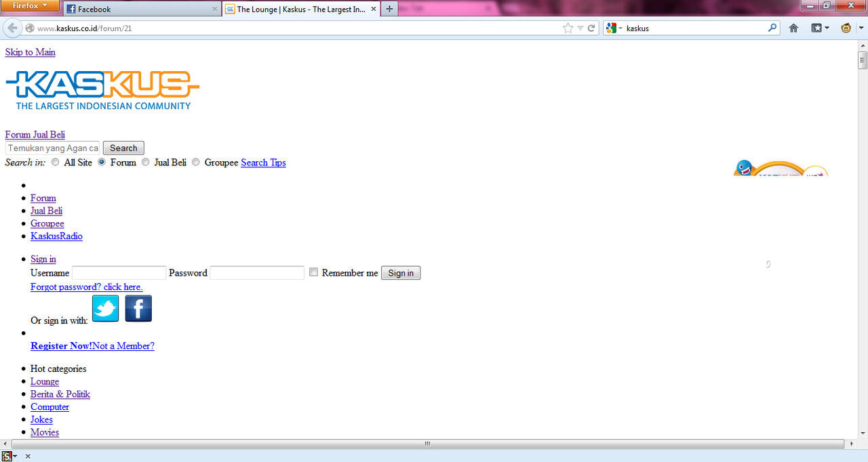Open the Forum Jual Beli link
The height and width of the screenshot is (462, 868).
pyautogui.click(x=35, y=135)
